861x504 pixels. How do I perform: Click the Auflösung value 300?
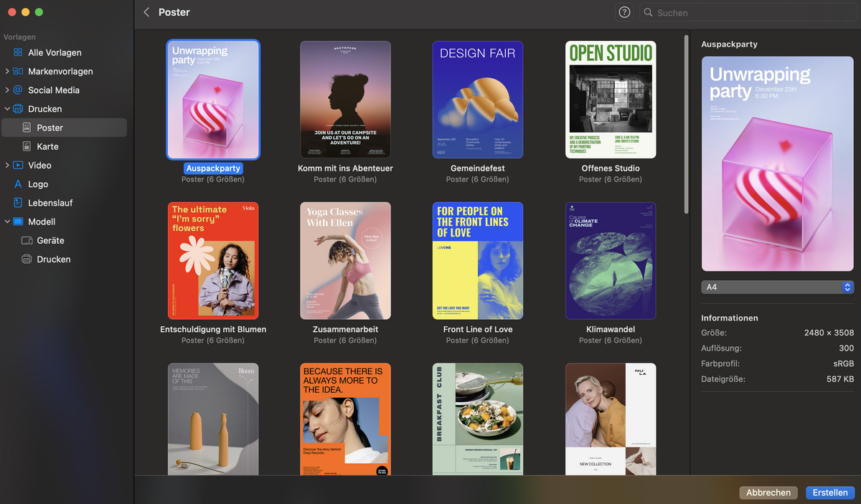point(847,348)
